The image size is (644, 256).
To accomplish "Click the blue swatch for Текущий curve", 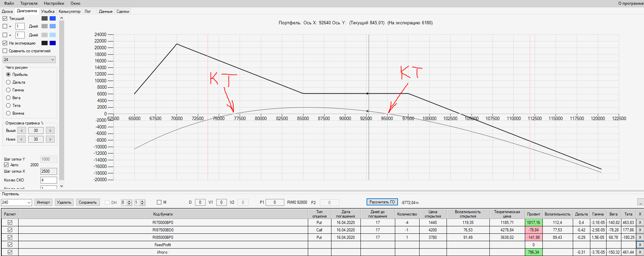I will (53, 19).
